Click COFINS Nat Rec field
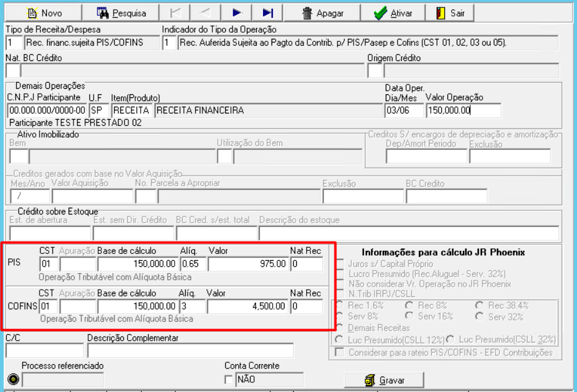The height and width of the screenshot is (392, 577). pos(307,306)
